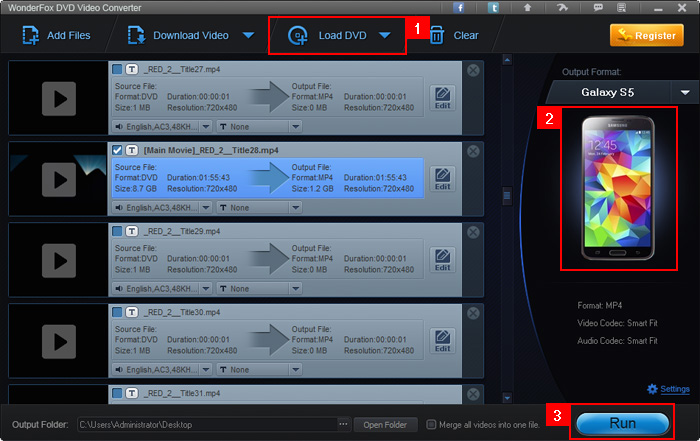Click the Add Files button

(x=56, y=35)
